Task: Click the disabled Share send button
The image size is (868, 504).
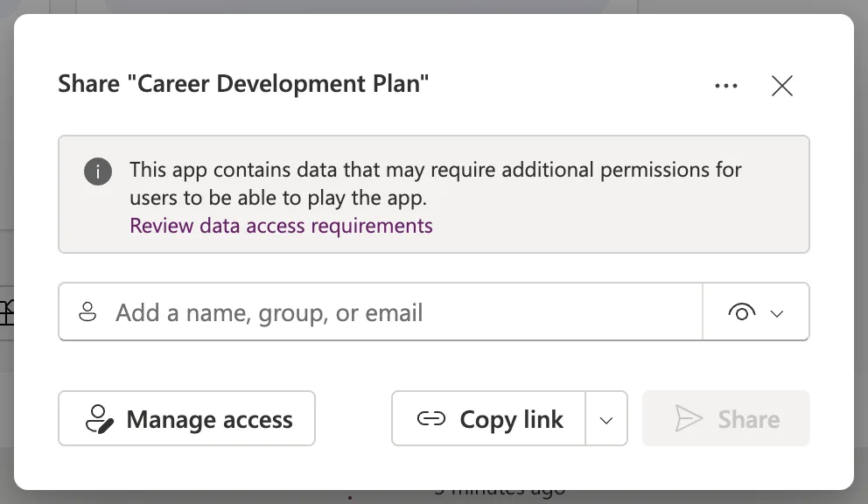Action: (725, 419)
